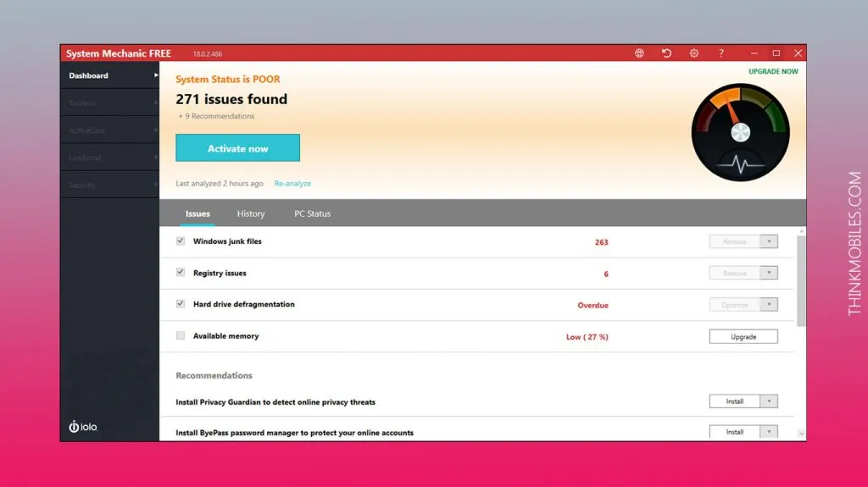The height and width of the screenshot is (487, 868).
Task: Open settings via the gear icon
Action: pos(693,53)
